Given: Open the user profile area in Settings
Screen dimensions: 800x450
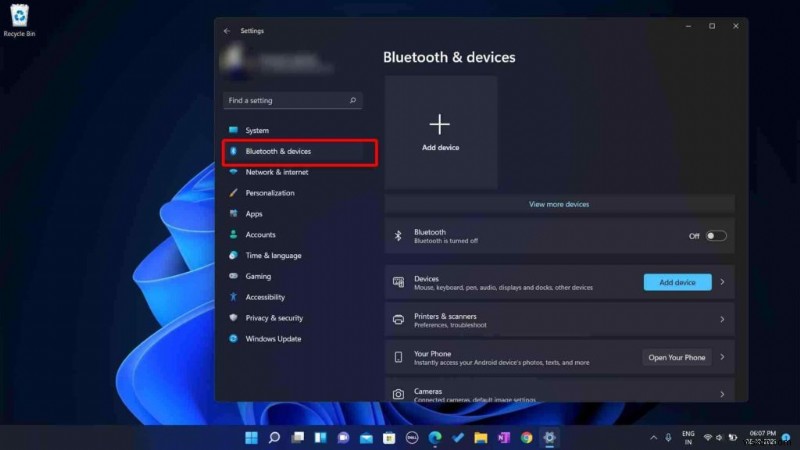Looking at the screenshot, I should [x=278, y=61].
